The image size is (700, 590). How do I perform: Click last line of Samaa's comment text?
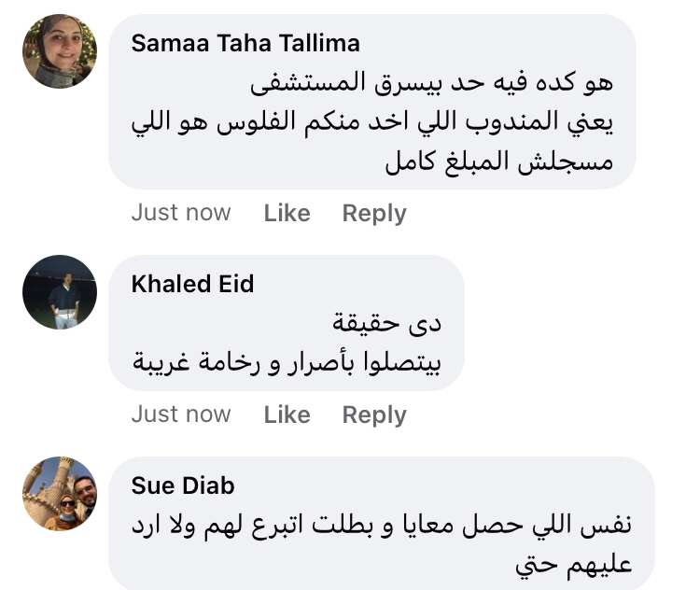click(x=511, y=162)
